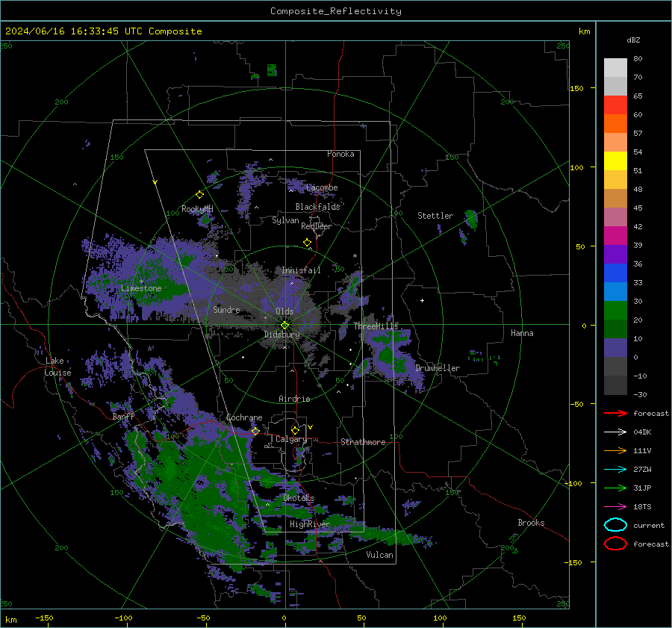Click the Lake Louise label
This screenshot has width=672, height=628.
(x=58, y=367)
